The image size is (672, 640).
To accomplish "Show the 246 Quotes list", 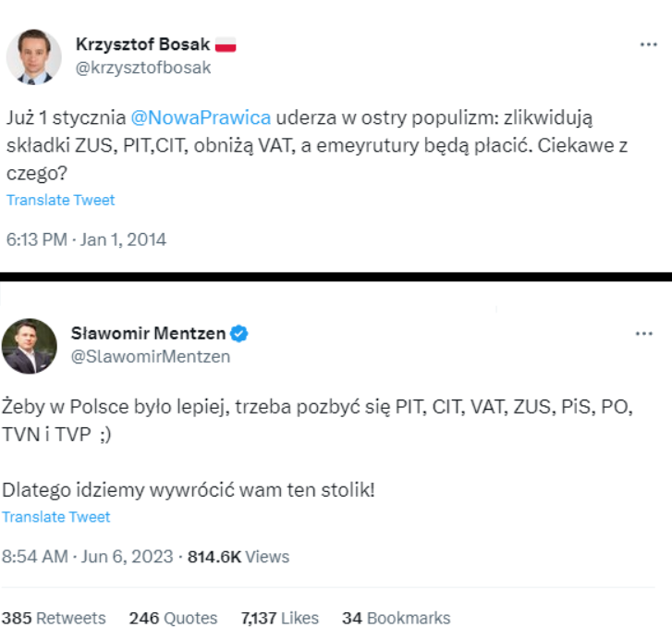I will tap(173, 618).
